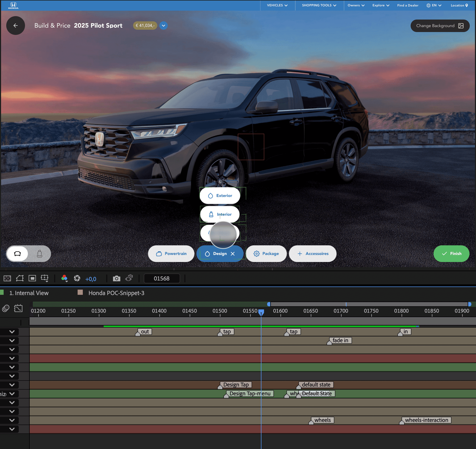
Task: Switch to the interior seat view
Action: 40,254
